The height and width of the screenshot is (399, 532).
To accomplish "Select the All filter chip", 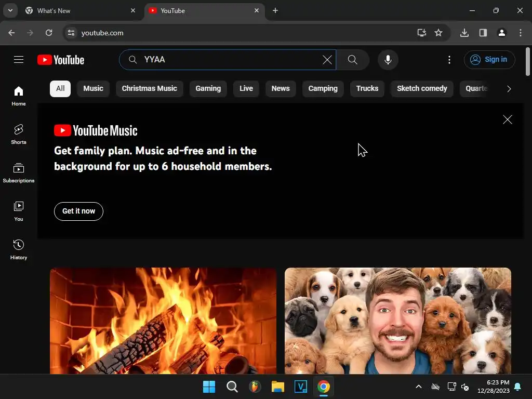I will point(60,88).
